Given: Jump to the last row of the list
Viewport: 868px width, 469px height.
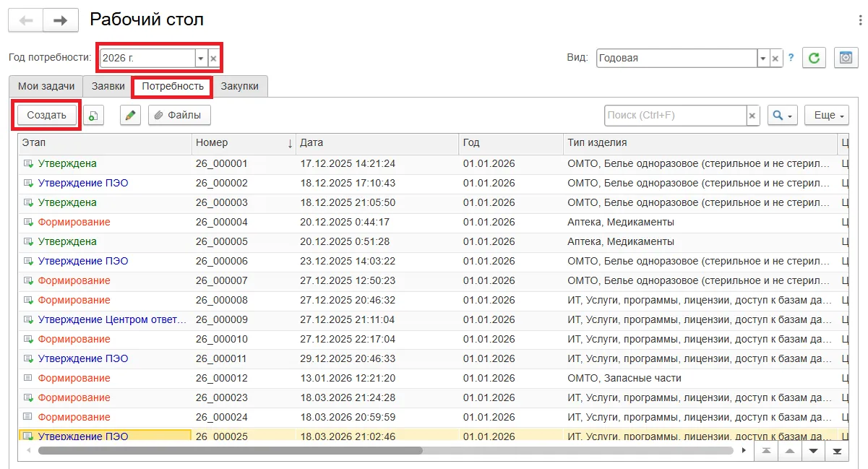Looking at the screenshot, I should [x=837, y=451].
